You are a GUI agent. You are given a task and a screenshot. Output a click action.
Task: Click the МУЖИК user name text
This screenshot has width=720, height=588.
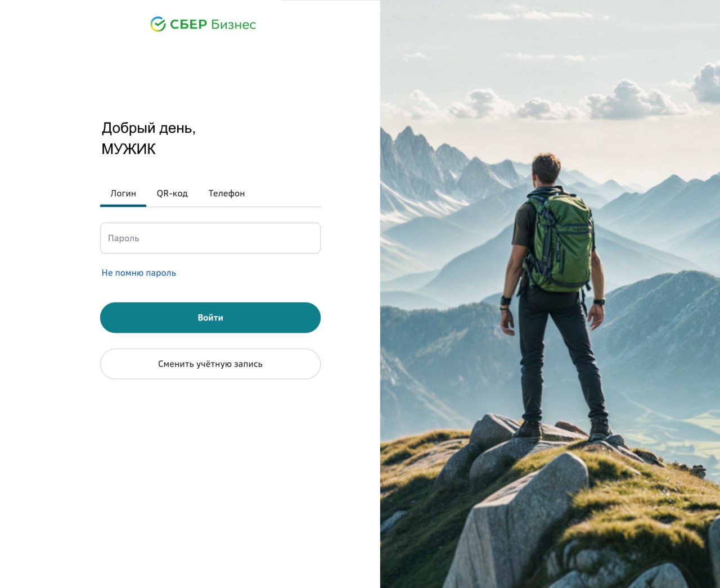(128, 149)
